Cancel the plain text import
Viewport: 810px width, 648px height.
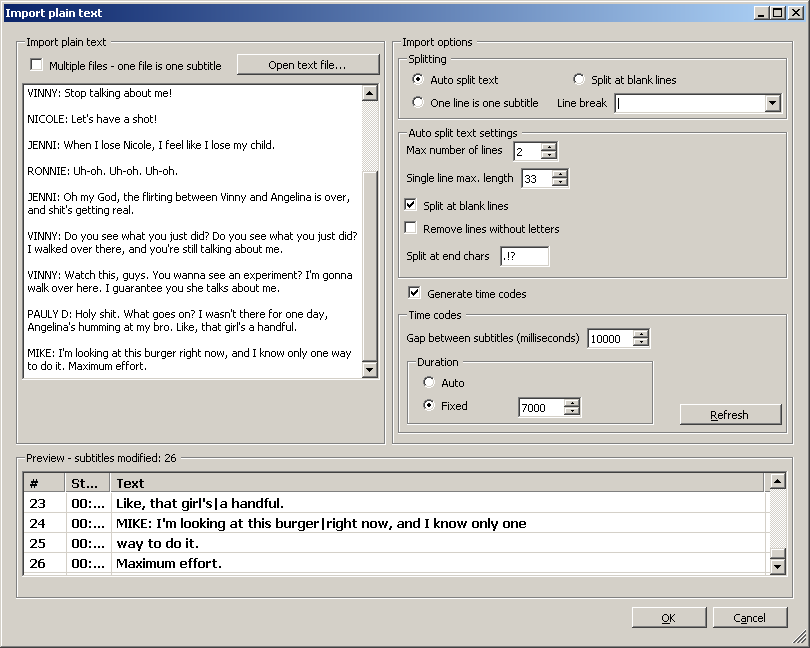click(749, 617)
